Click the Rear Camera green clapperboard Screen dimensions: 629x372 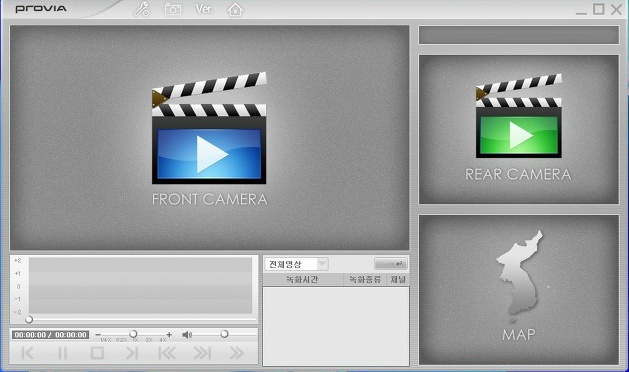pos(519,116)
